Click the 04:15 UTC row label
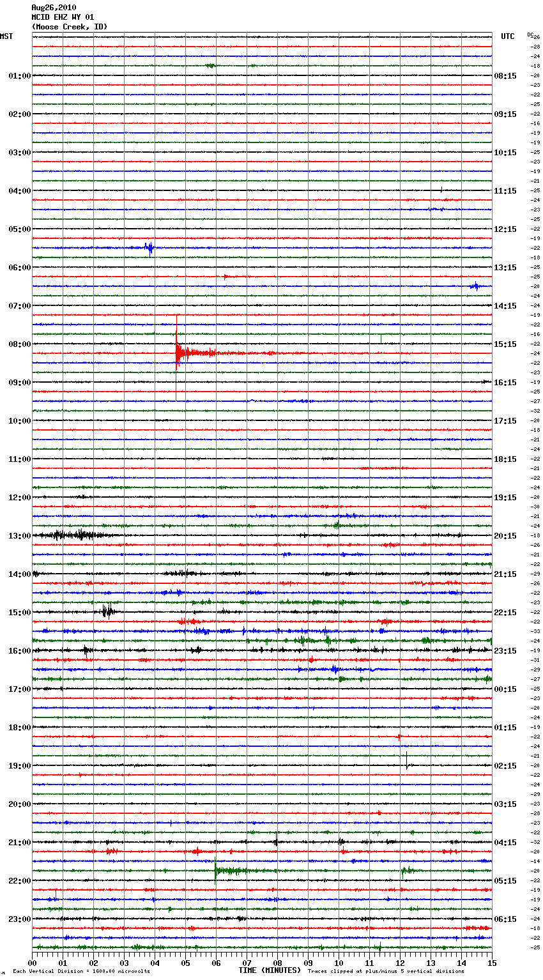 tap(505, 843)
